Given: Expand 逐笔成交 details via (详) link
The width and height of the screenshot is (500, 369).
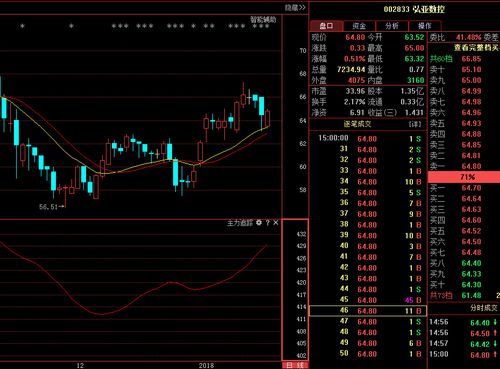Looking at the screenshot, I should tap(415, 124).
